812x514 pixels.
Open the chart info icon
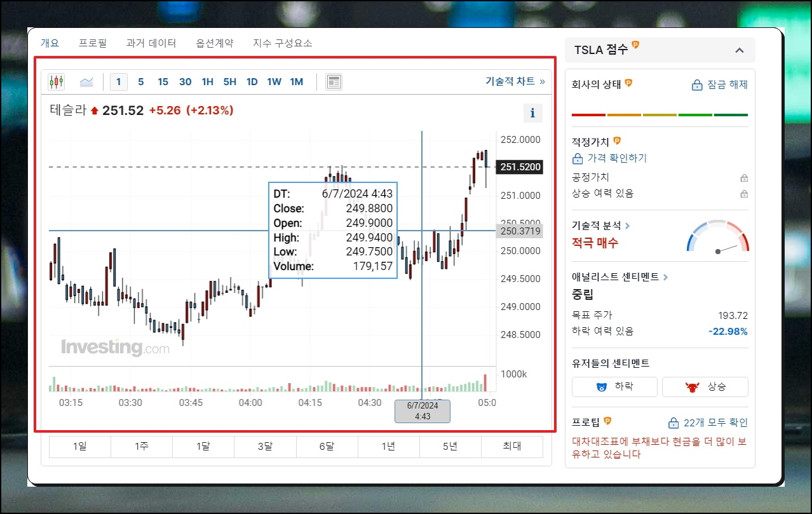(x=532, y=113)
